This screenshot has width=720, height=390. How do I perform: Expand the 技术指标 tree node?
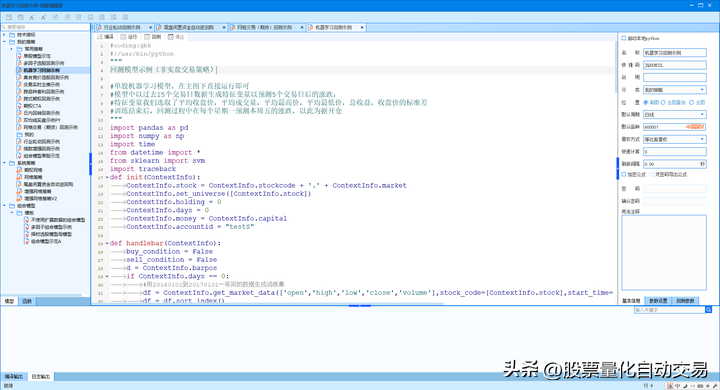coord(5,35)
